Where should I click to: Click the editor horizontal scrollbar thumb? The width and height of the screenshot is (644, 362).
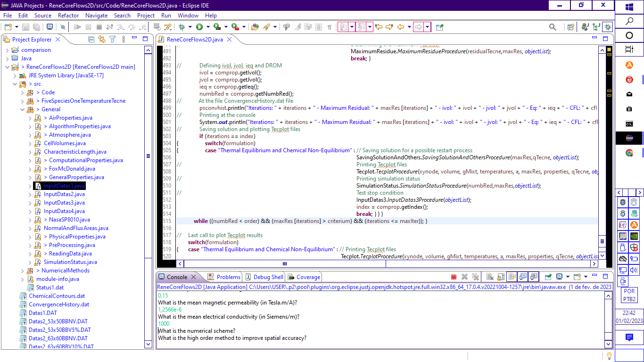coord(285,263)
